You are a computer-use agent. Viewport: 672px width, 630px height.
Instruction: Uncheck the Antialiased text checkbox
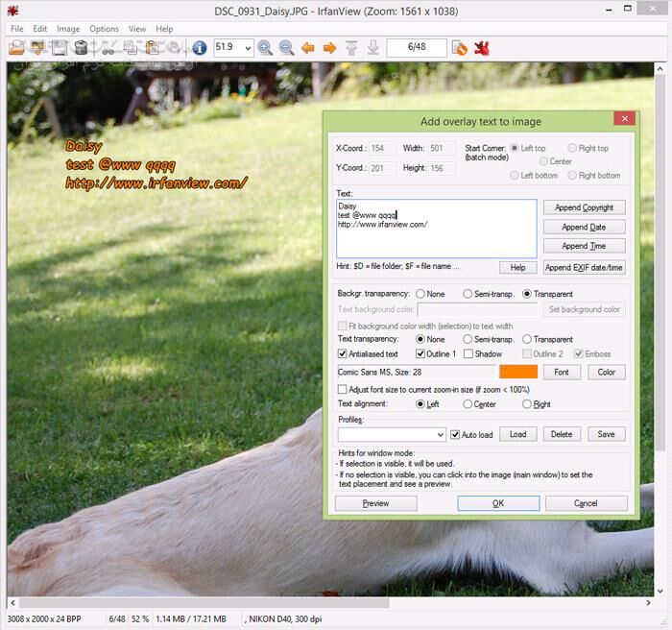343,354
